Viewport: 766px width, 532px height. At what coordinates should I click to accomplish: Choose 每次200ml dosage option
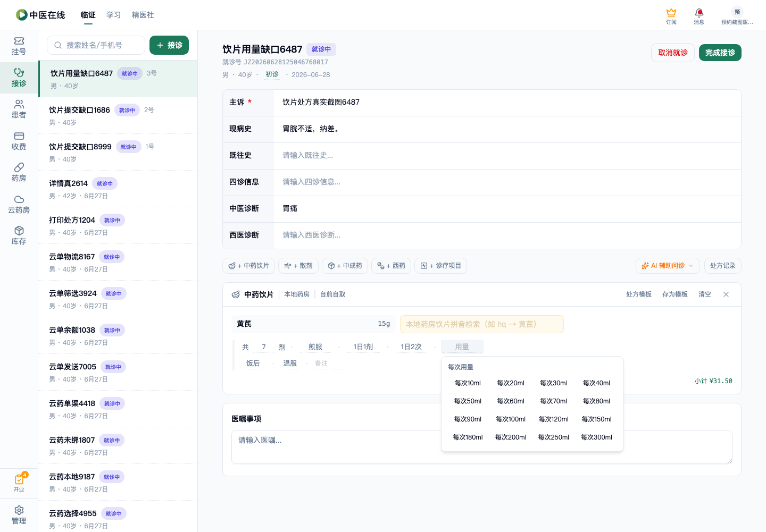pos(511,437)
